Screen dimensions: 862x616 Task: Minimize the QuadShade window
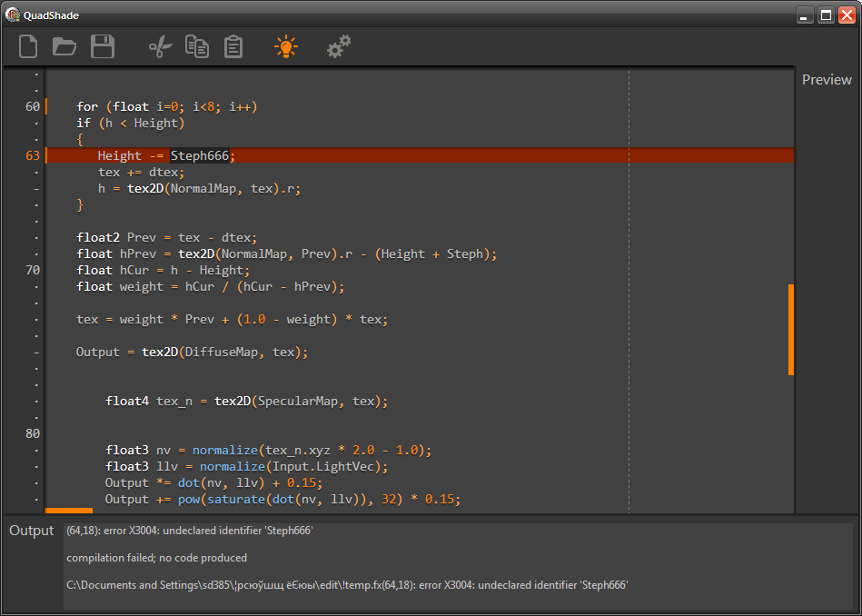point(806,15)
